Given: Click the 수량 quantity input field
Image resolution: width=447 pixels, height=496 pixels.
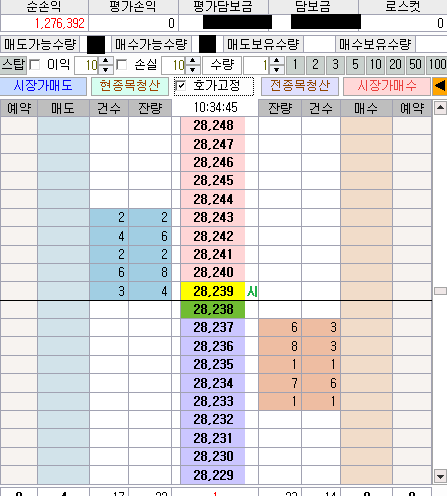Looking at the screenshot, I should (x=257, y=65).
